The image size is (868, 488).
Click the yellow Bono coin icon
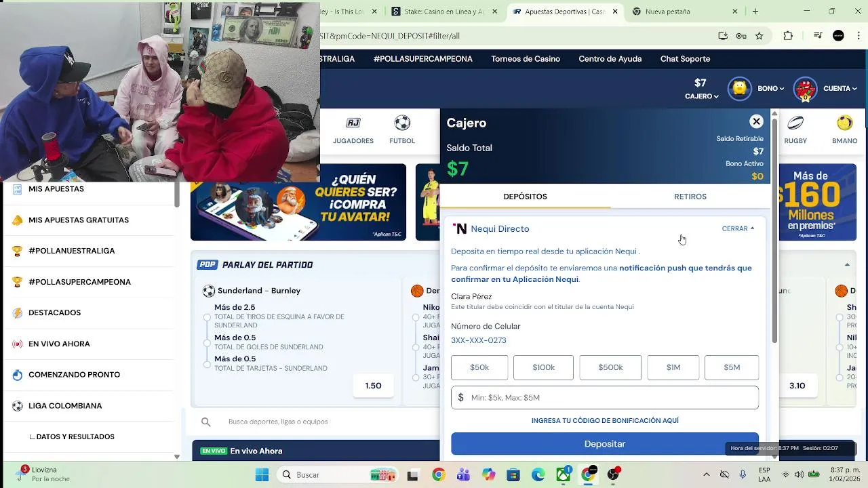[x=740, y=88]
